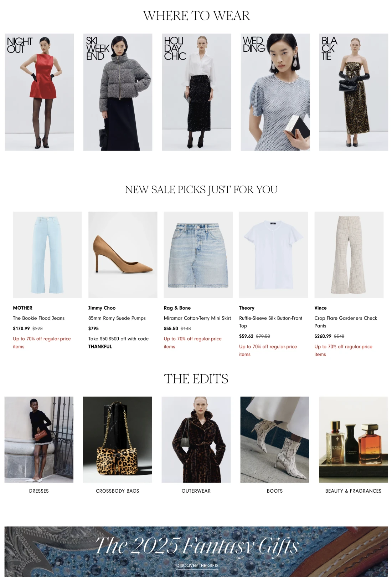Image resolution: width=392 pixels, height=580 pixels.
Task: Open the Jimmy Choo suede pump photo
Action: tap(123, 255)
